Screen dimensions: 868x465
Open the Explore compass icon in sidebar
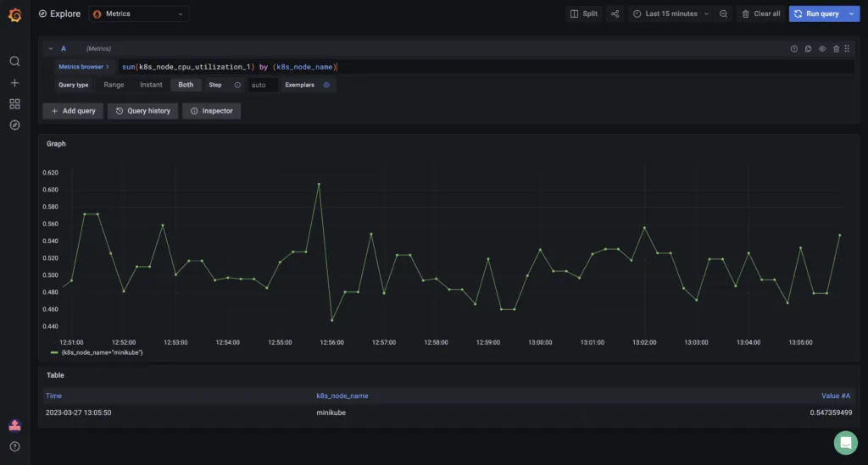(15, 125)
